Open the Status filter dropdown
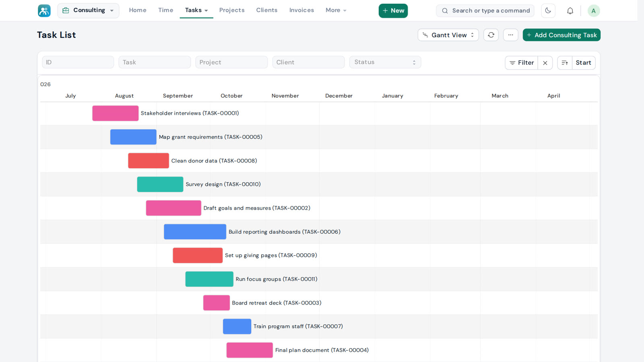Screen dimensions: 644x362 (x=385, y=62)
